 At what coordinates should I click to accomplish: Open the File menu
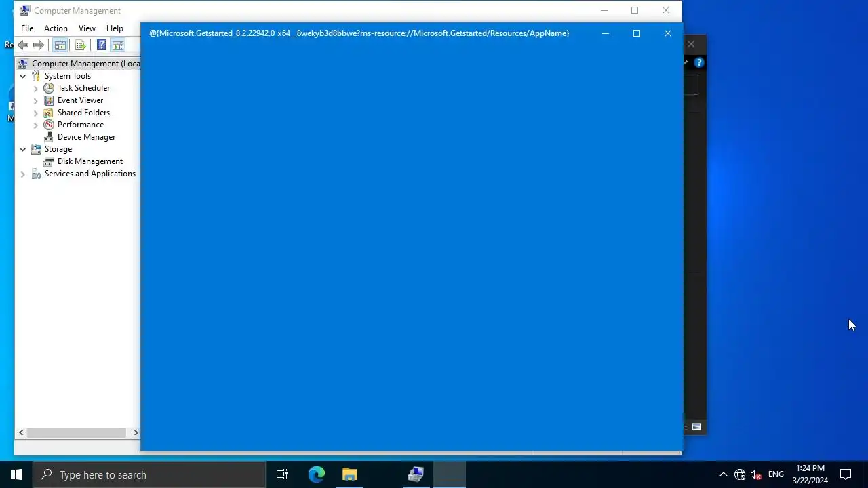(x=27, y=28)
